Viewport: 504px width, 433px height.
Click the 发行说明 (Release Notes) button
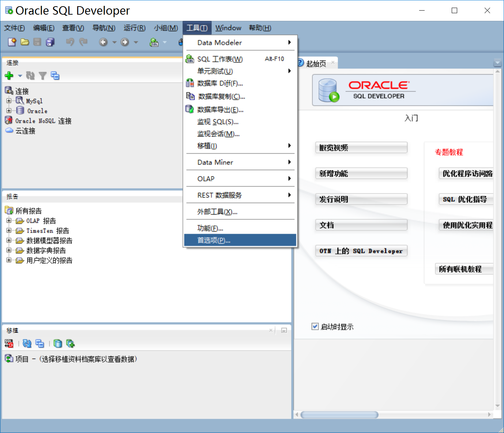click(x=361, y=199)
